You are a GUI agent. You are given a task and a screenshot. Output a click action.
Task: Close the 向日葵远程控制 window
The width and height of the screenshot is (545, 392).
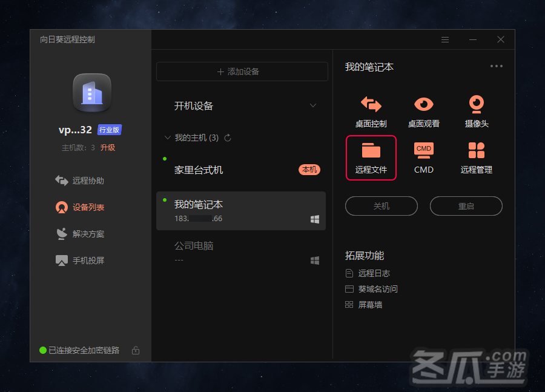click(x=501, y=39)
